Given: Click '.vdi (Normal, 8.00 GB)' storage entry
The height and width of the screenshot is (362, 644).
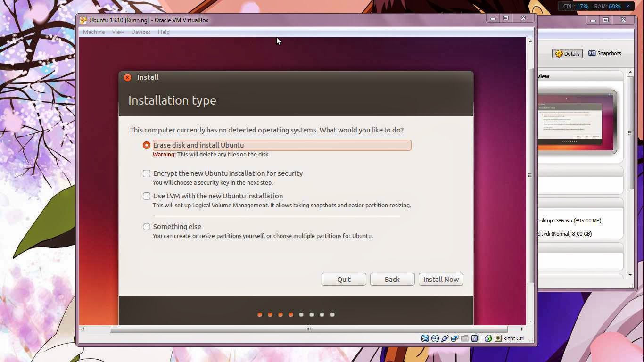Looking at the screenshot, I should pyautogui.click(x=565, y=234).
